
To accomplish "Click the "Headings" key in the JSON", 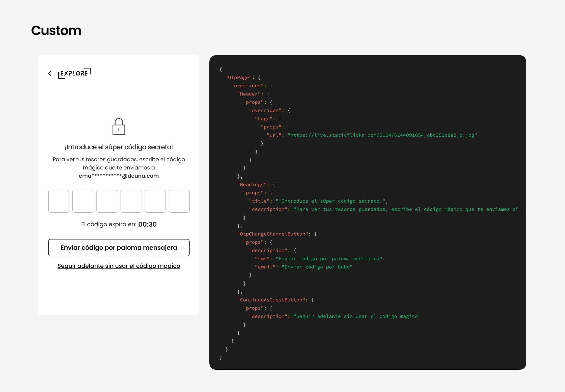I will 252,184.
